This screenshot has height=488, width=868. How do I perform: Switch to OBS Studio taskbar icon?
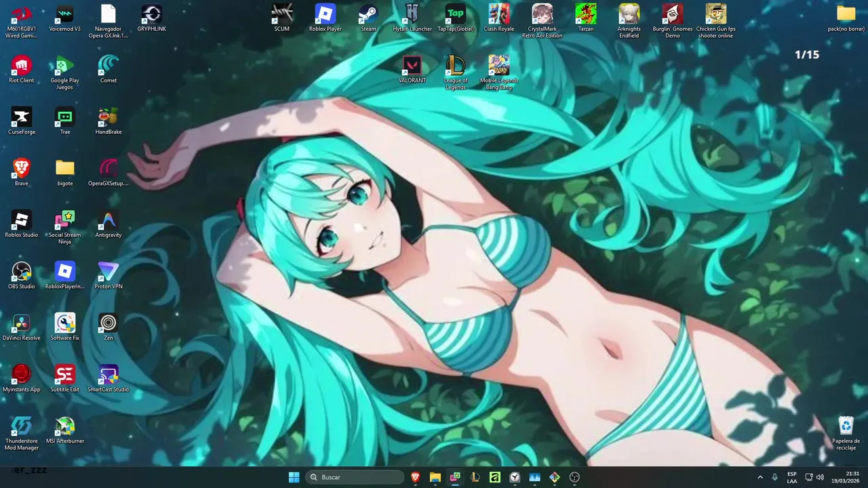(x=574, y=477)
